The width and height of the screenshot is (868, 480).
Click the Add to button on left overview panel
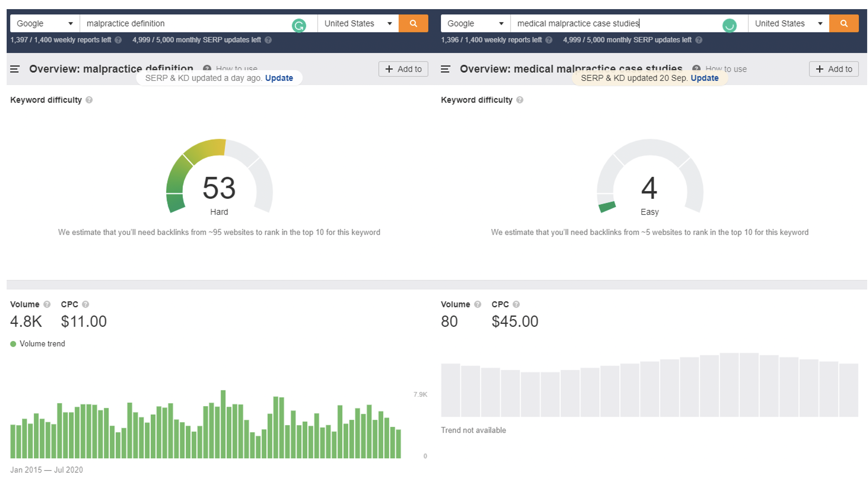402,69
